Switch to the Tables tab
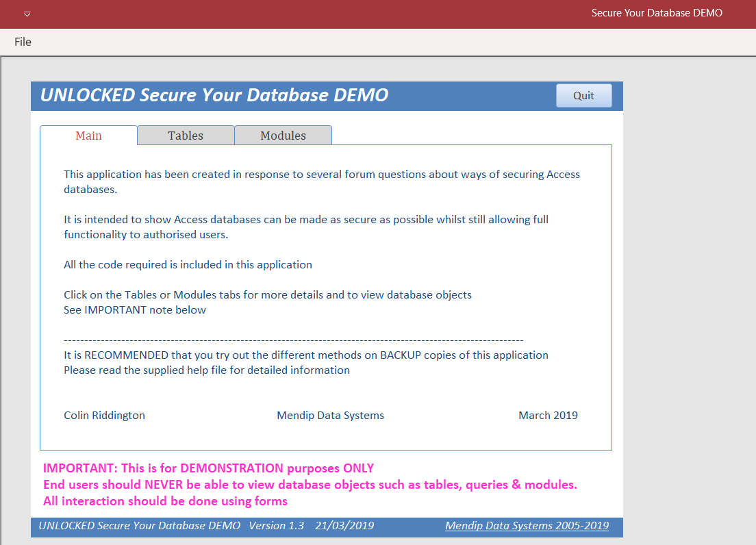 click(x=186, y=136)
